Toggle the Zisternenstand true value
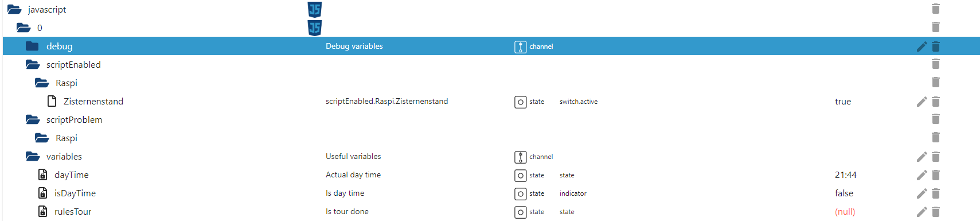980x221 pixels. coord(843,102)
